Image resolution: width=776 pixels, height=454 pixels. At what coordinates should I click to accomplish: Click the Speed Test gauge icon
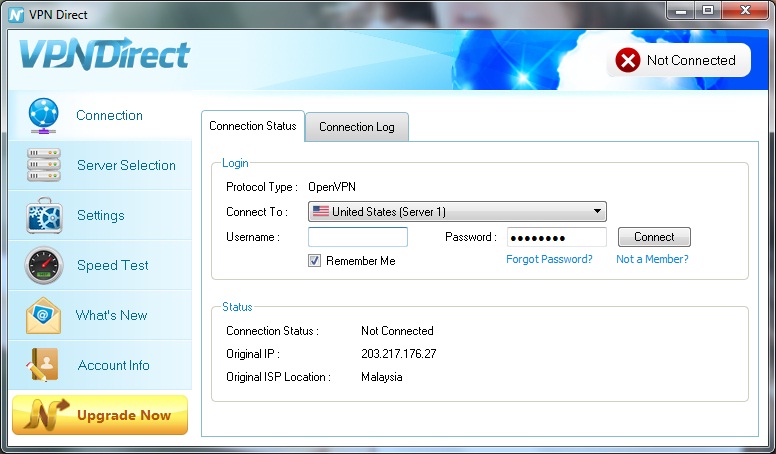[x=44, y=265]
